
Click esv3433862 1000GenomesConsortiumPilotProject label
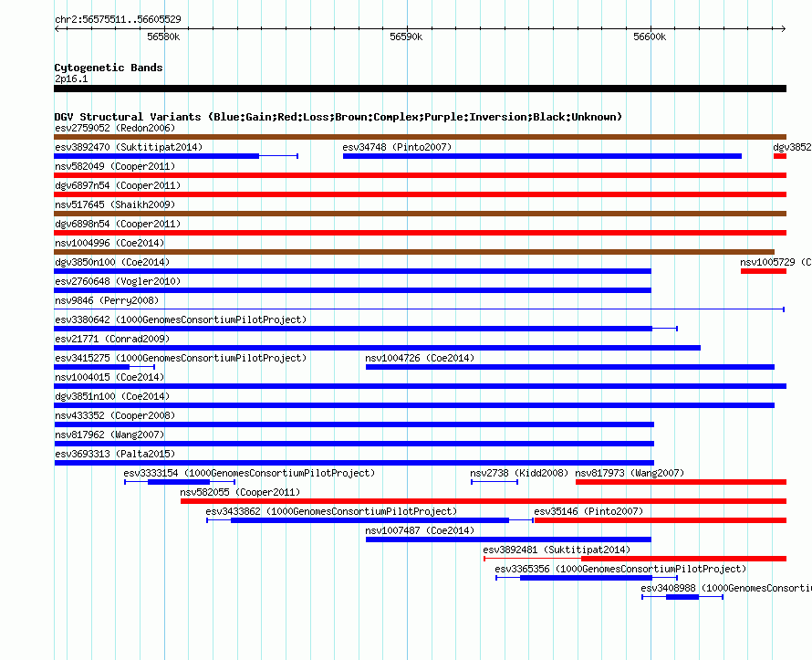[331, 511]
